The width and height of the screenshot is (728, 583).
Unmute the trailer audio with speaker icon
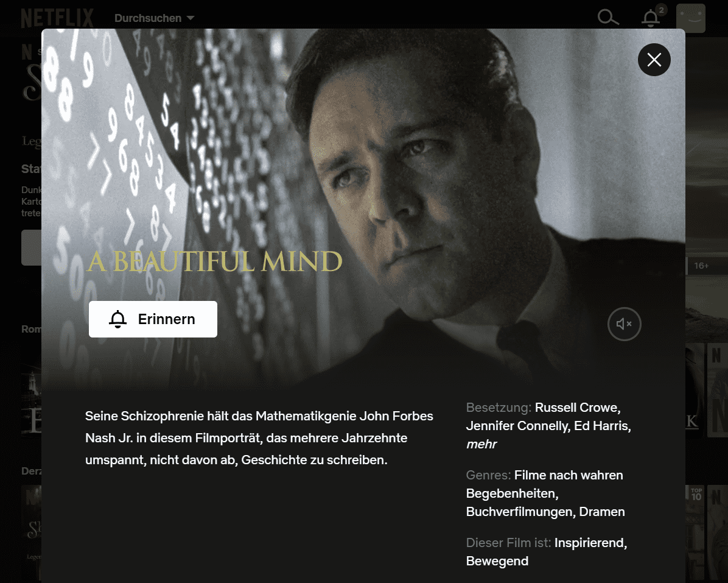[624, 323]
